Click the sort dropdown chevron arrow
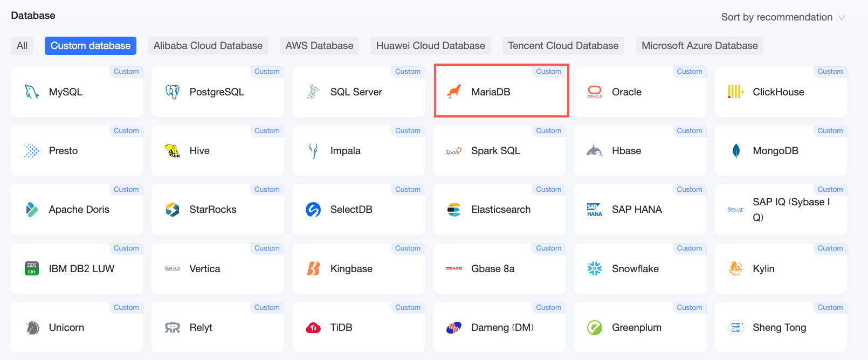Screen dimensions: 868x360 tap(841, 18)
